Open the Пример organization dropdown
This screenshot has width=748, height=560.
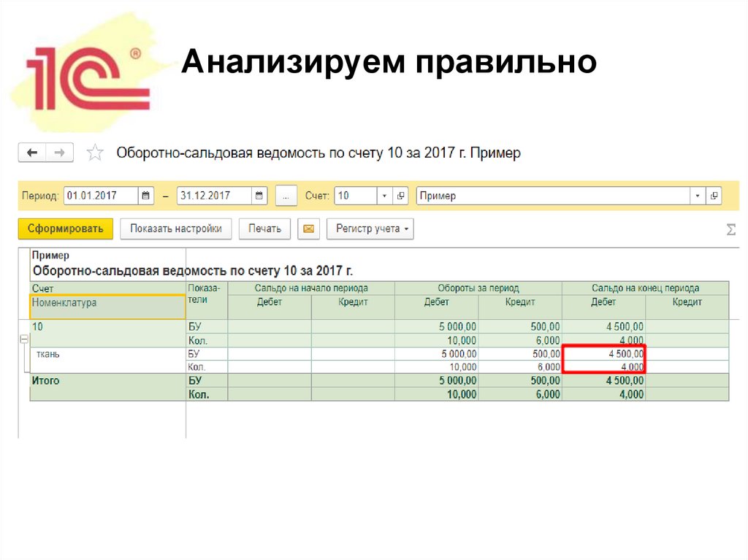(x=696, y=195)
